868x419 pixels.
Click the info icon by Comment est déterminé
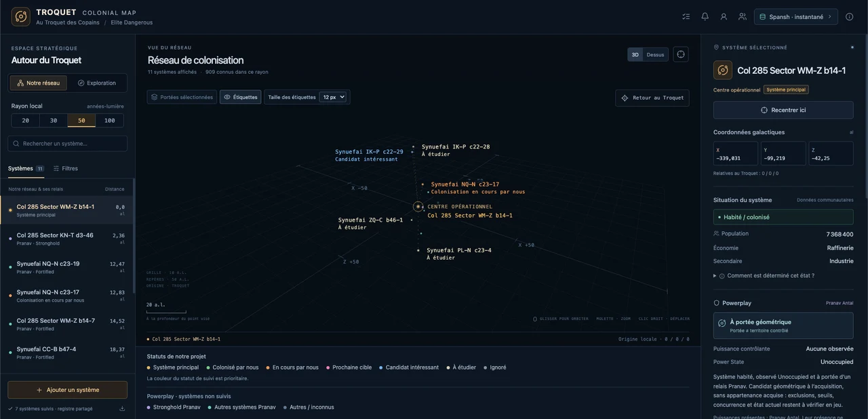coord(722,276)
